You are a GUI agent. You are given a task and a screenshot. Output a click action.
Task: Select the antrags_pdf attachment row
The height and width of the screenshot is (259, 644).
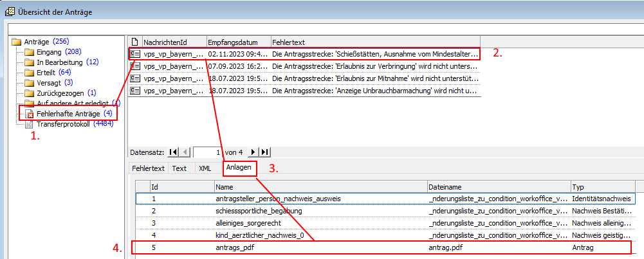point(320,247)
